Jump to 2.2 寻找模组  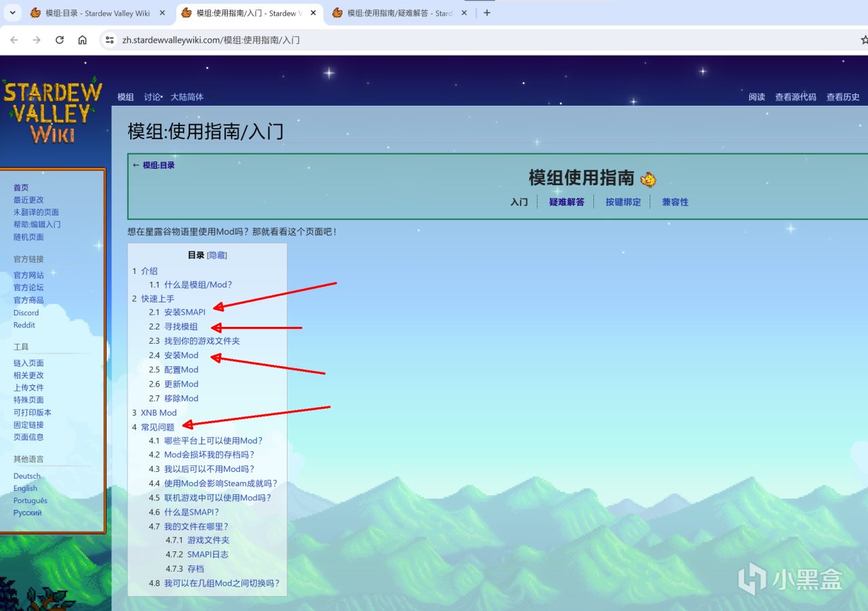pyautogui.click(x=174, y=327)
